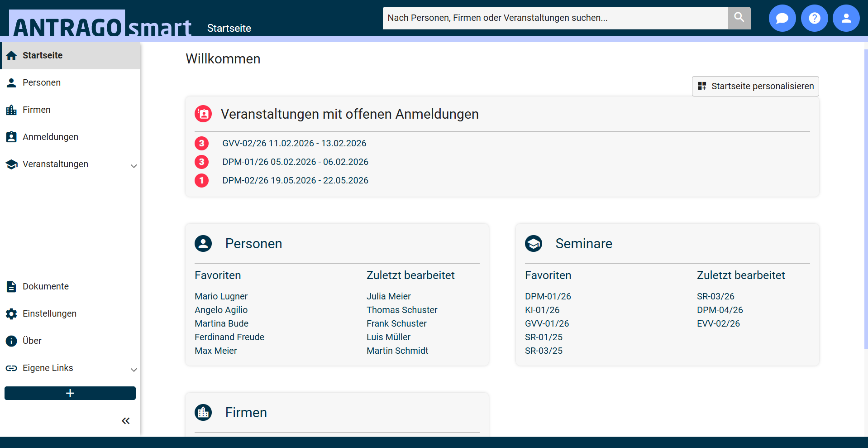Add a new link with plus button
The height and width of the screenshot is (448, 868).
click(70, 393)
